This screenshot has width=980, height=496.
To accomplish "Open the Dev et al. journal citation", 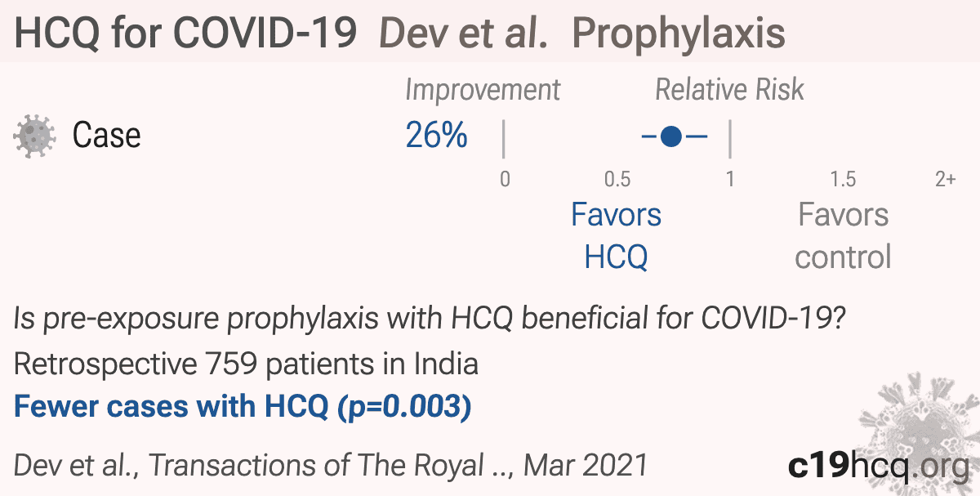I will coord(331,465).
